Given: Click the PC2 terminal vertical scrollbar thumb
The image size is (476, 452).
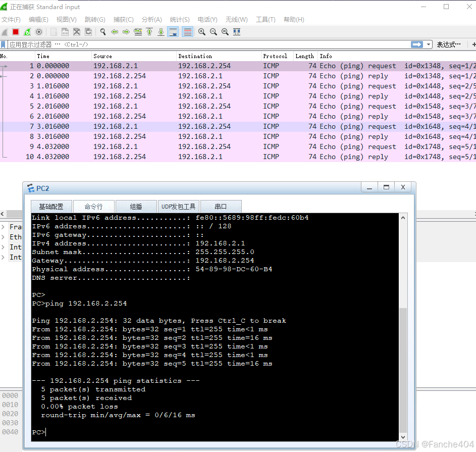Looking at the screenshot, I should 403,370.
